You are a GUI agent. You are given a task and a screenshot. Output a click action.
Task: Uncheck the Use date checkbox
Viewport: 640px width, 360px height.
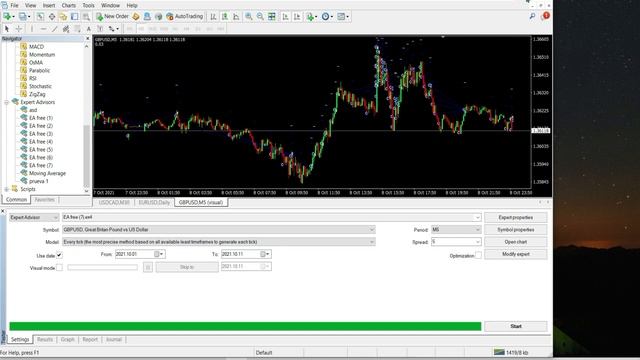59,255
